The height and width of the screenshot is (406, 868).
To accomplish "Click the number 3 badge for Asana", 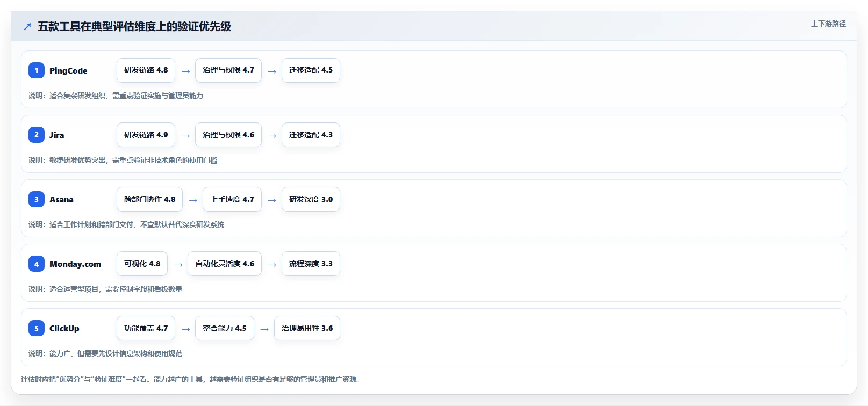I will 37,199.
